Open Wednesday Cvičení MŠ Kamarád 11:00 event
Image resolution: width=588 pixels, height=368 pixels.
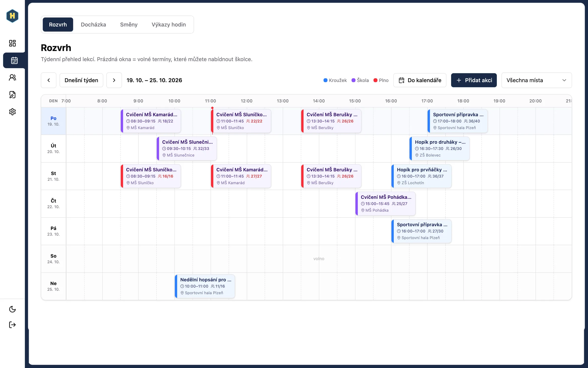point(241,176)
